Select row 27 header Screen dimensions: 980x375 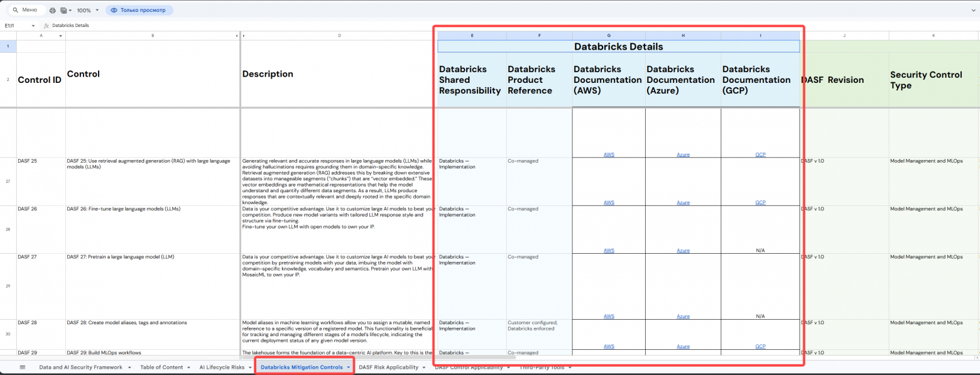click(8, 182)
